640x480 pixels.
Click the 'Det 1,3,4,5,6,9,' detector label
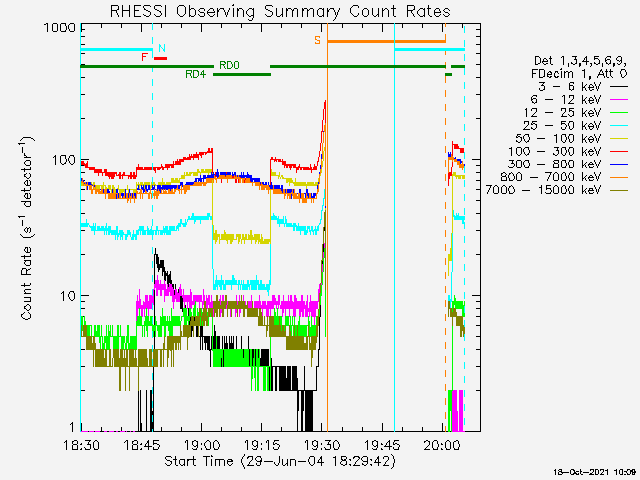coord(579,61)
